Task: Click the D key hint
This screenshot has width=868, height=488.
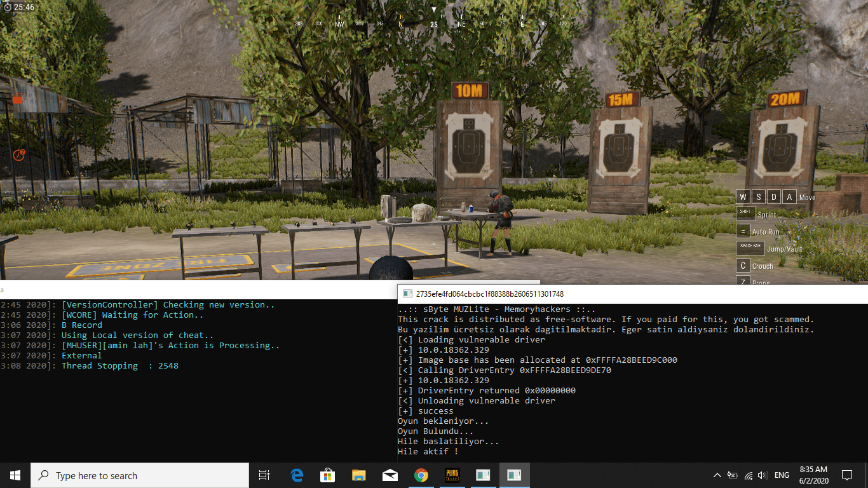Action: point(774,197)
